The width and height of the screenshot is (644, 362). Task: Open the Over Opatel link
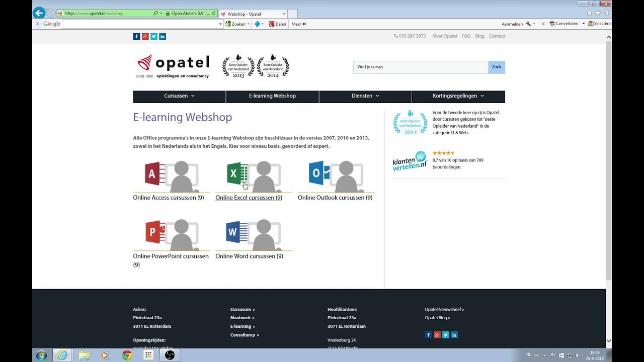point(445,36)
